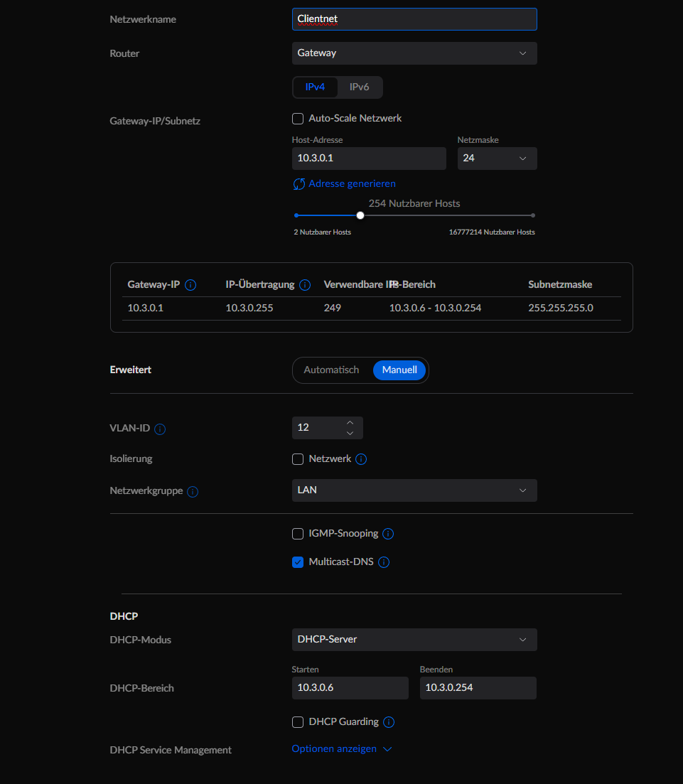Image resolution: width=683 pixels, height=784 pixels.
Task: Click the Netzwerkgruppe info icon
Action: tap(193, 491)
